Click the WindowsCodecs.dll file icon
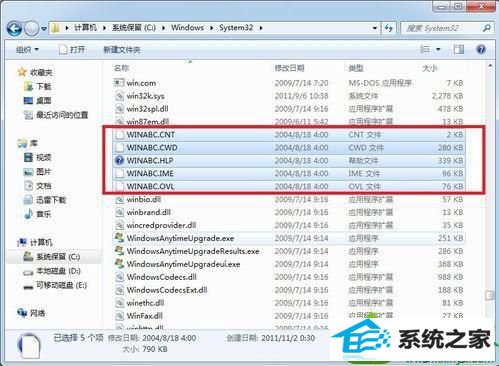This screenshot has width=499, height=366. (119, 277)
